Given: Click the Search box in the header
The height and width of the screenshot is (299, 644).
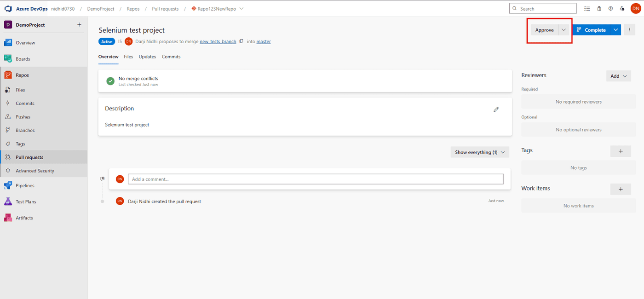Looking at the screenshot, I should pos(543,8).
